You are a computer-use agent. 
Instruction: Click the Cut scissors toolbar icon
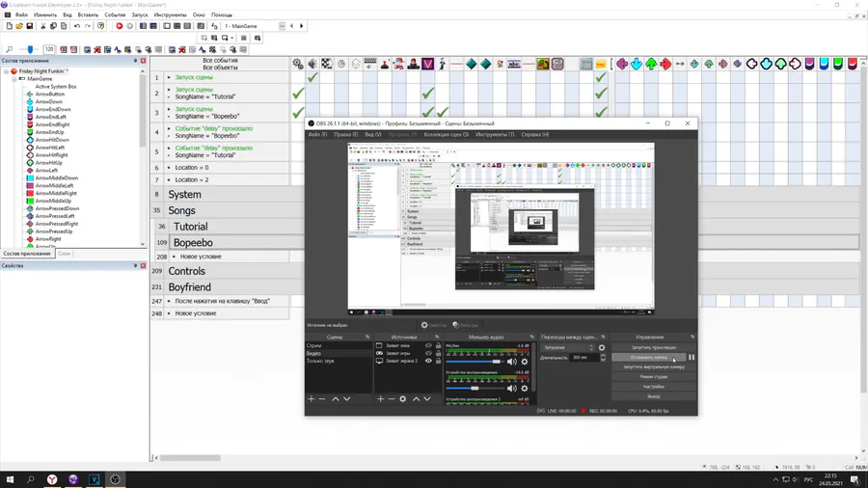[x=43, y=26]
